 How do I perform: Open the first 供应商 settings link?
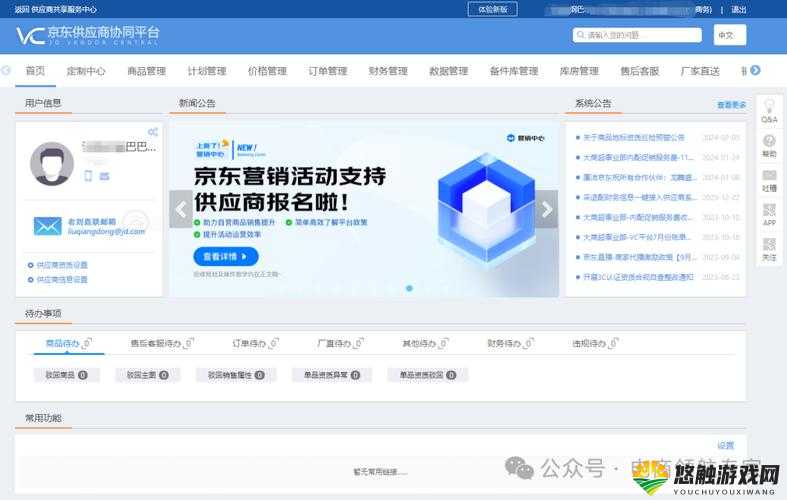tap(62, 265)
